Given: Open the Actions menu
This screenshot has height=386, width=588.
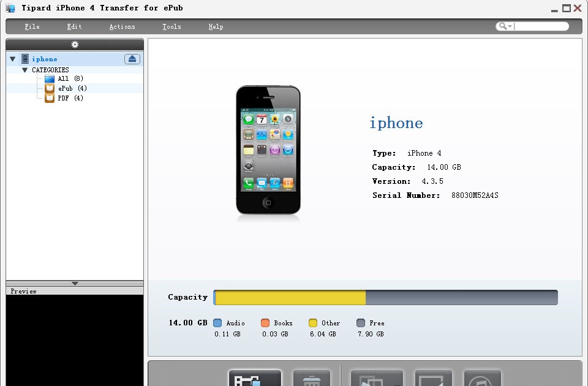Looking at the screenshot, I should click(x=122, y=26).
